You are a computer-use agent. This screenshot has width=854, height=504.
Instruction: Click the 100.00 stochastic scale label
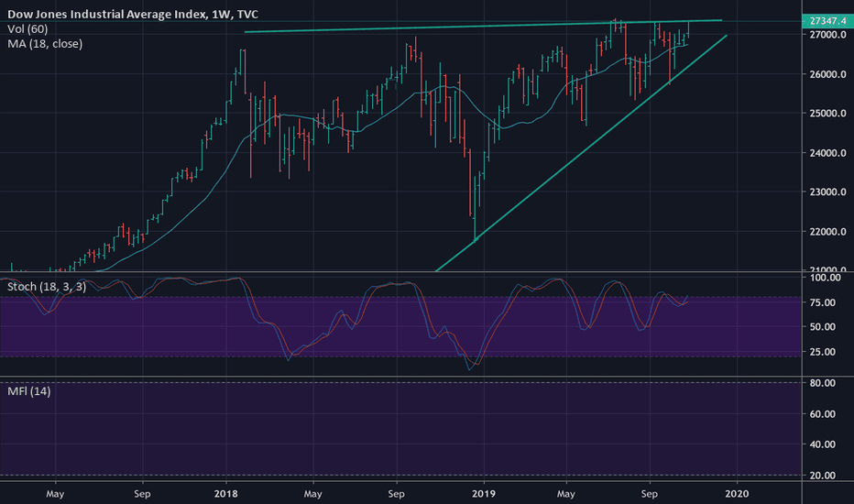point(825,278)
